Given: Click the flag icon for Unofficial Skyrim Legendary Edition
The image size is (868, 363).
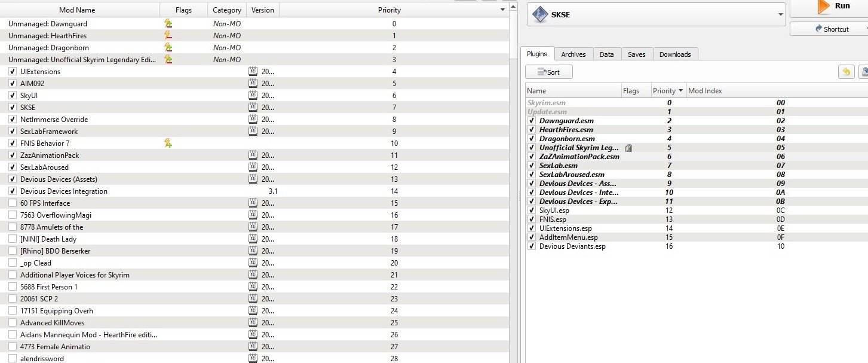Looking at the screenshot, I should pos(168,59).
